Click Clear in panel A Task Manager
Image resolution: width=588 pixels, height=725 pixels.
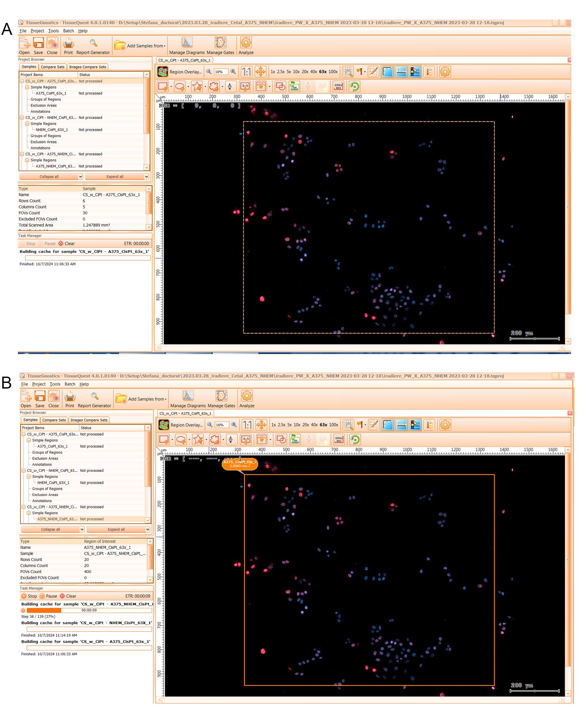click(x=66, y=244)
